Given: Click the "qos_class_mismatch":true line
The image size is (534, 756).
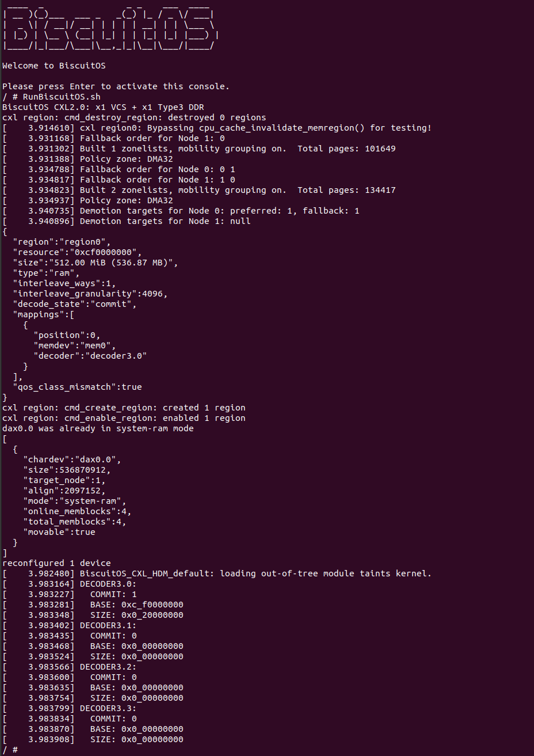Looking at the screenshot, I should click(x=77, y=387).
